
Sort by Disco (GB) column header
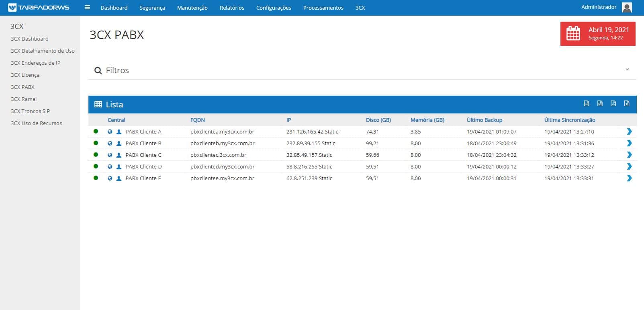[378, 120]
